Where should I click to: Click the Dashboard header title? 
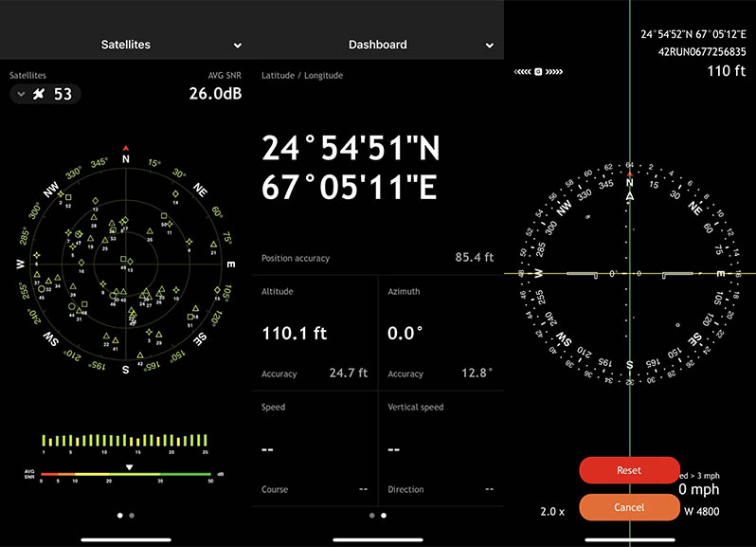pos(377,45)
